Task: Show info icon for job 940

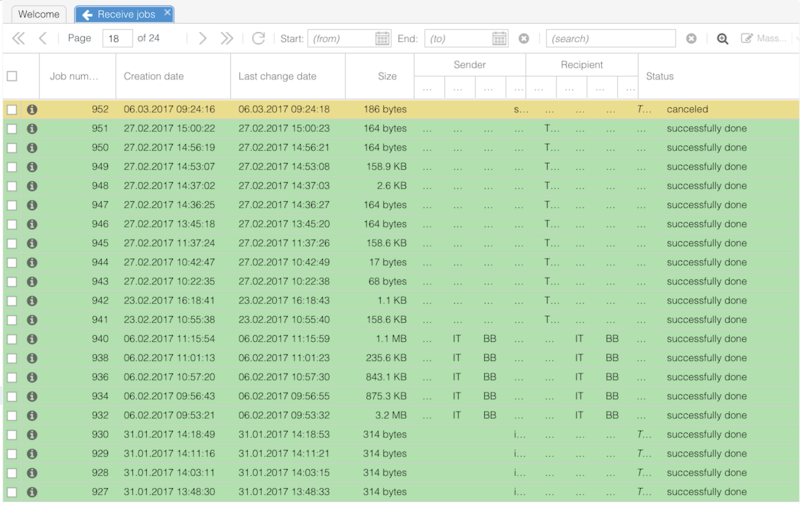Action: [32, 339]
